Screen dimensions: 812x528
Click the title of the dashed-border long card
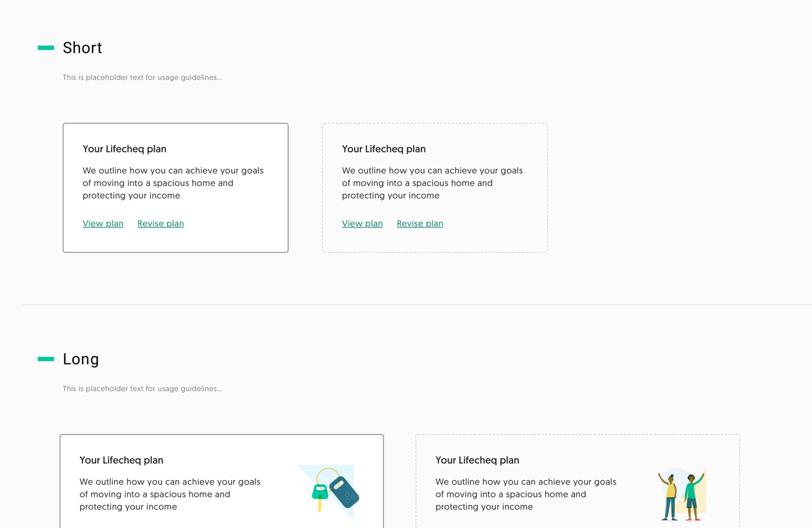(x=478, y=460)
